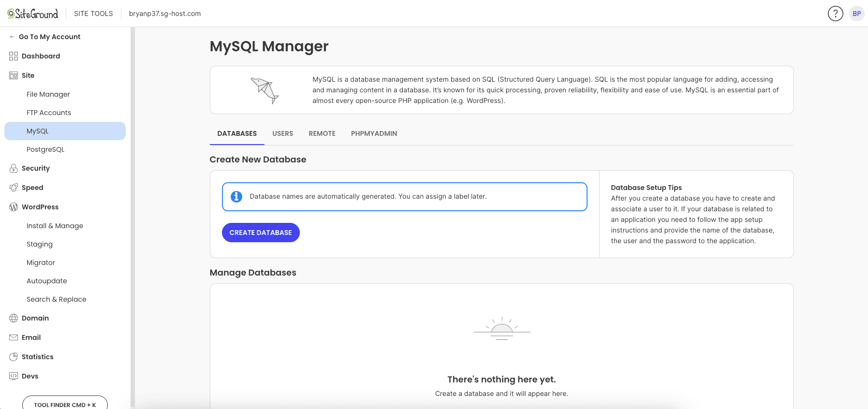Viewport: 868px width, 409px height.
Task: Click the bryanp37.sg-host.com site name
Action: [x=165, y=14]
